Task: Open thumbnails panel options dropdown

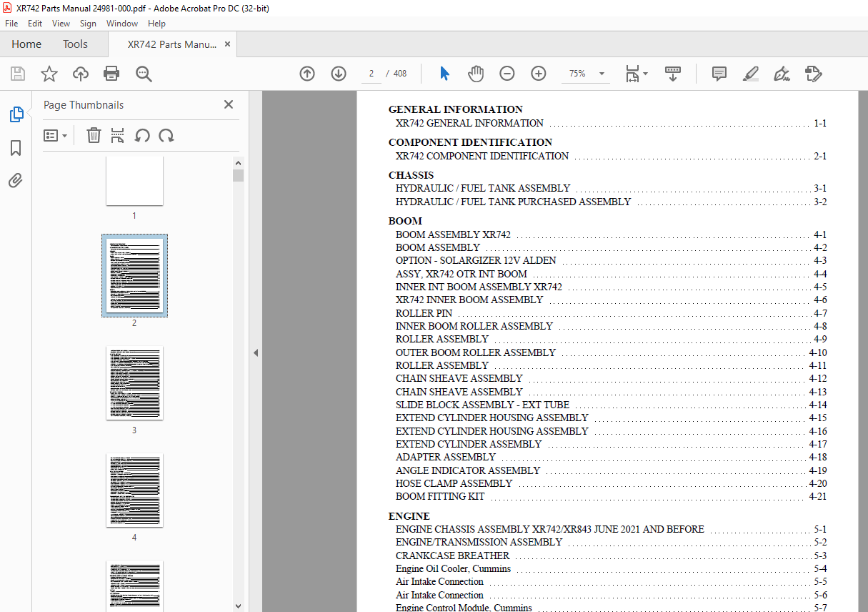Action: tap(56, 135)
